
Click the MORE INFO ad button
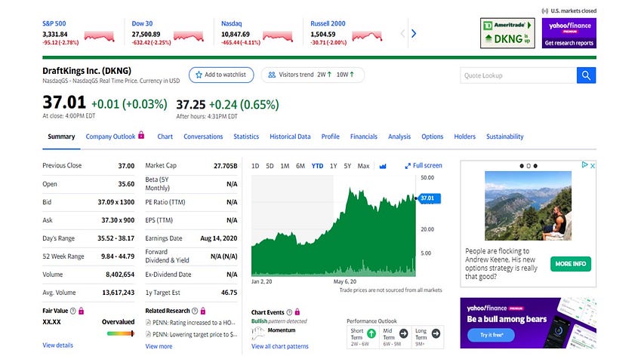pos(571,264)
